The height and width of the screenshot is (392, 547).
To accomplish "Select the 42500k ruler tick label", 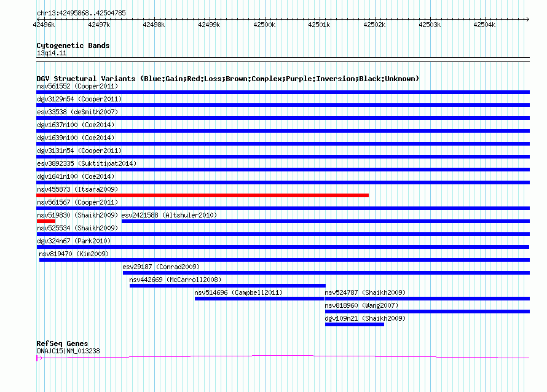I will point(264,25).
